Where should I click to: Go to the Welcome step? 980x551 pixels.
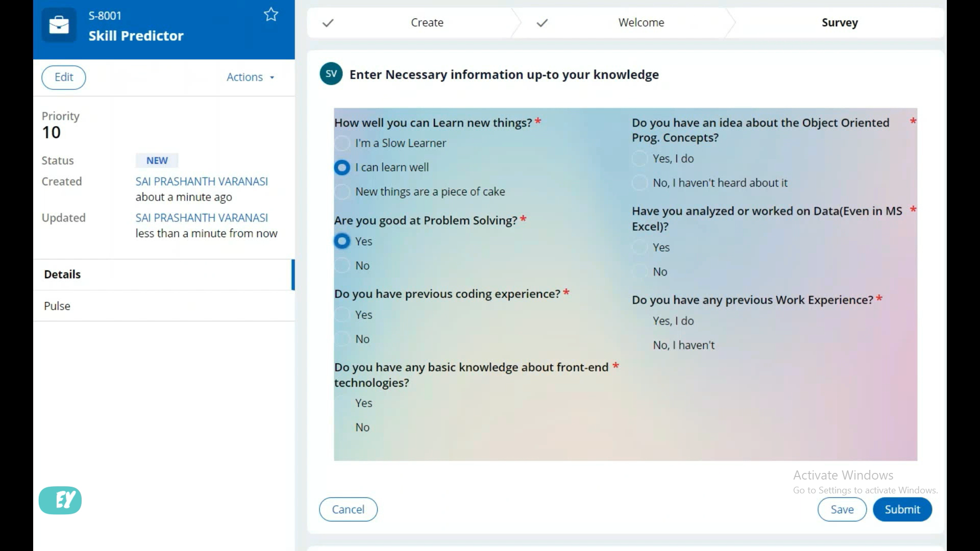(641, 23)
